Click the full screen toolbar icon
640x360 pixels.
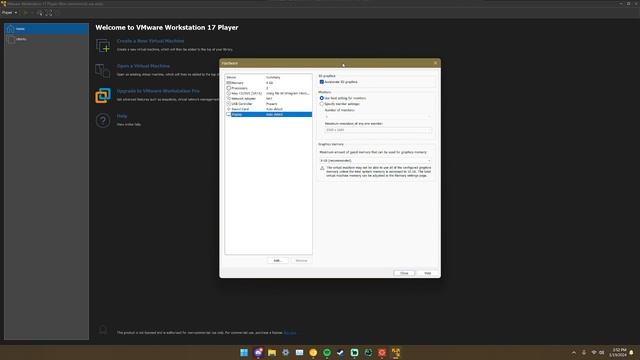click(49, 13)
